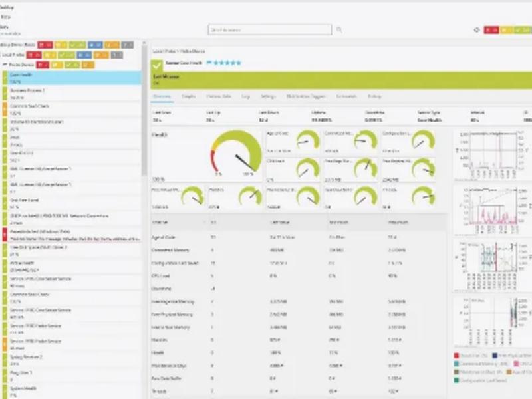The image size is (532, 399).
Task: Click the yellow warning badge in the Demo Root row
Action: 61,45
